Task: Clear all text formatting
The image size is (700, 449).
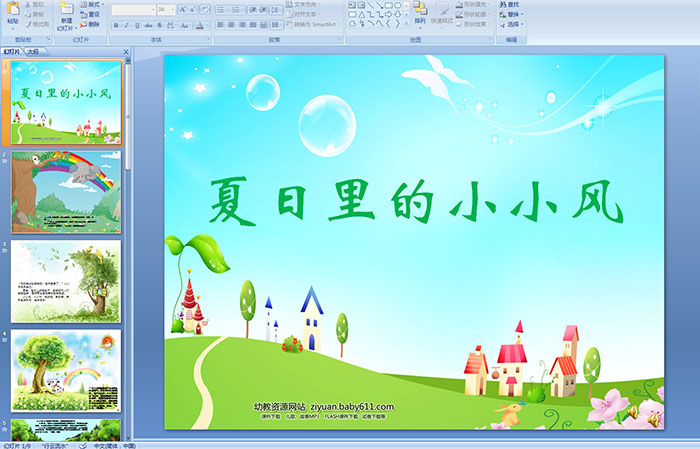Action: [205, 9]
